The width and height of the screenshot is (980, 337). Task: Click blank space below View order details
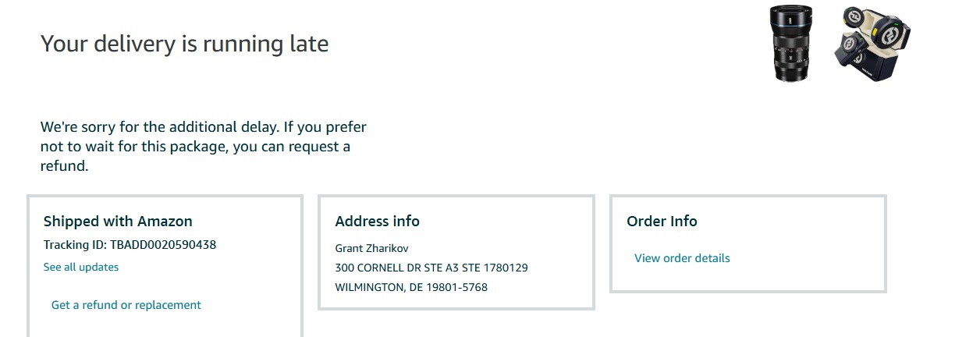(747, 278)
